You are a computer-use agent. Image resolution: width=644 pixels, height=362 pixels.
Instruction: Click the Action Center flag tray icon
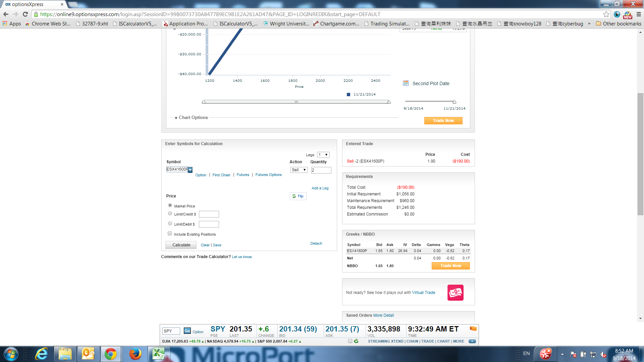pyautogui.click(x=573, y=354)
